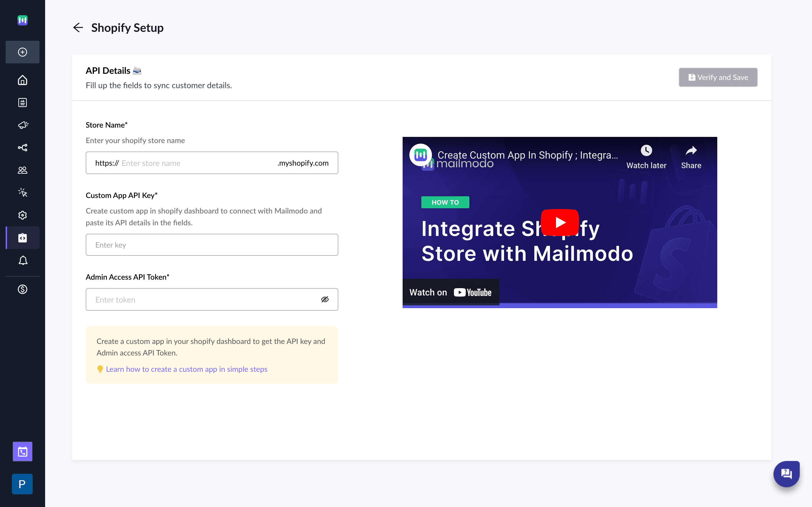The height and width of the screenshot is (507, 812).
Task: Open the support chat bubble
Action: (786, 474)
